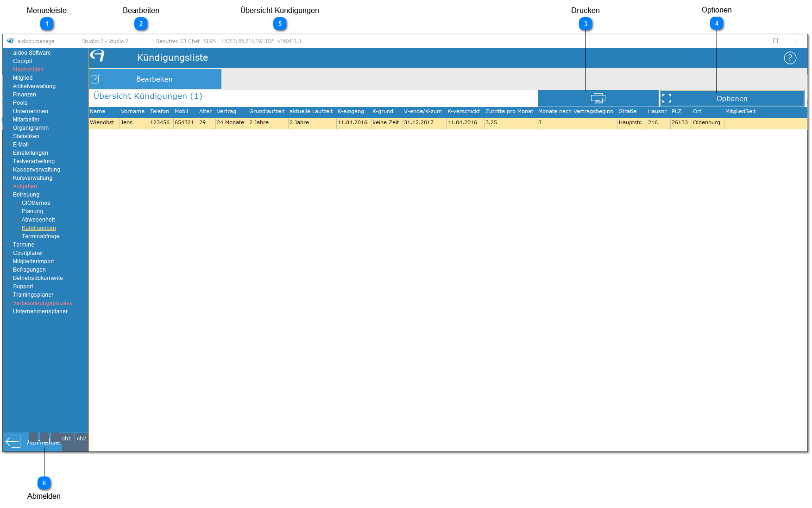812x508 pixels.
Task: Open aidoo Software menu entry
Action: (x=32, y=53)
